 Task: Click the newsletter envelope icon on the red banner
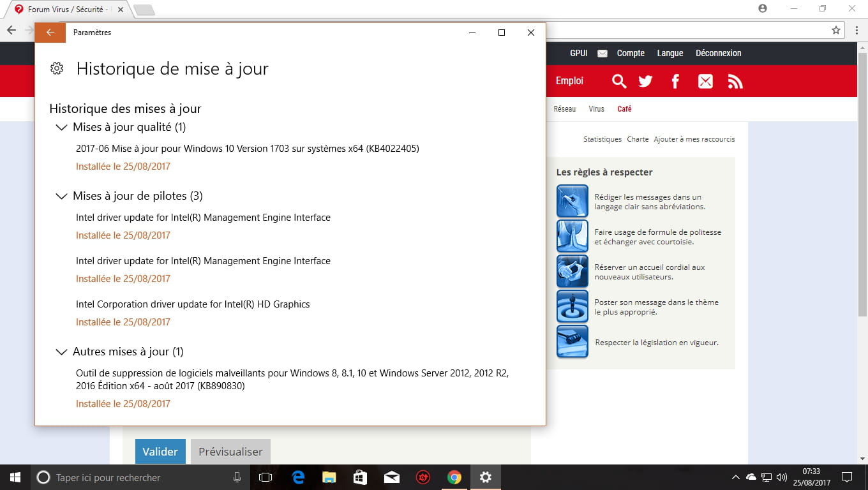tap(705, 81)
